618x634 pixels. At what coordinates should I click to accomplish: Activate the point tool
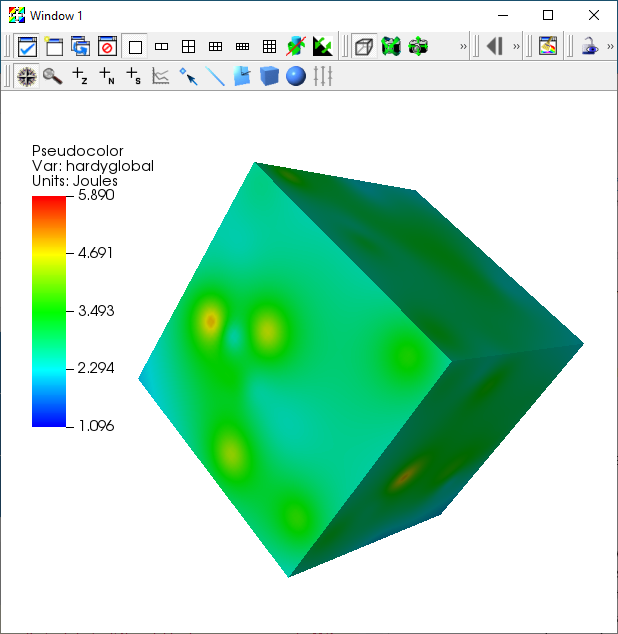(x=188, y=76)
